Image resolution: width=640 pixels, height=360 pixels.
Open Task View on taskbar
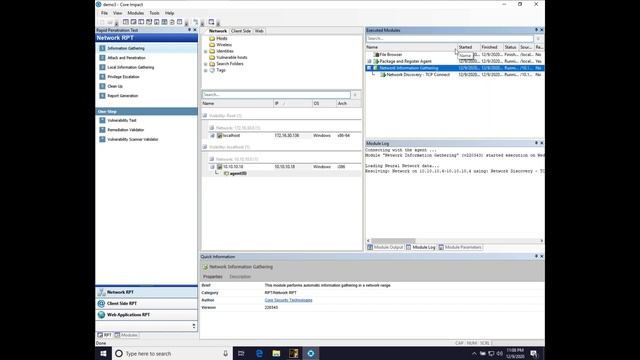pyautogui.click(x=241, y=353)
